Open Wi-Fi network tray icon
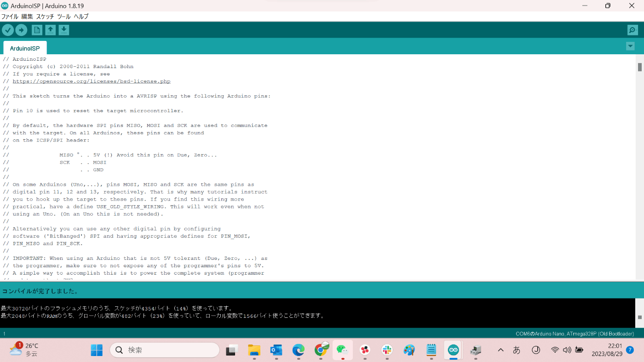The height and width of the screenshot is (362, 644). click(x=555, y=350)
